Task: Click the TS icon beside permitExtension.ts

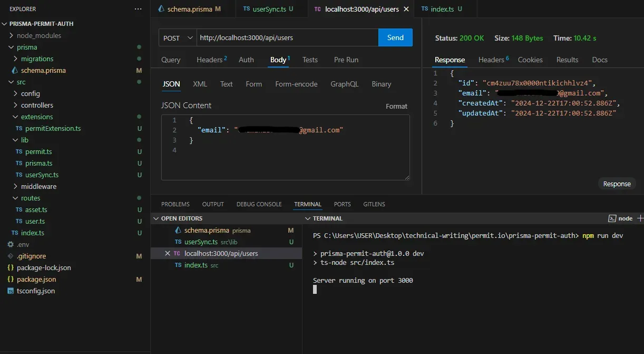Action: coord(19,128)
